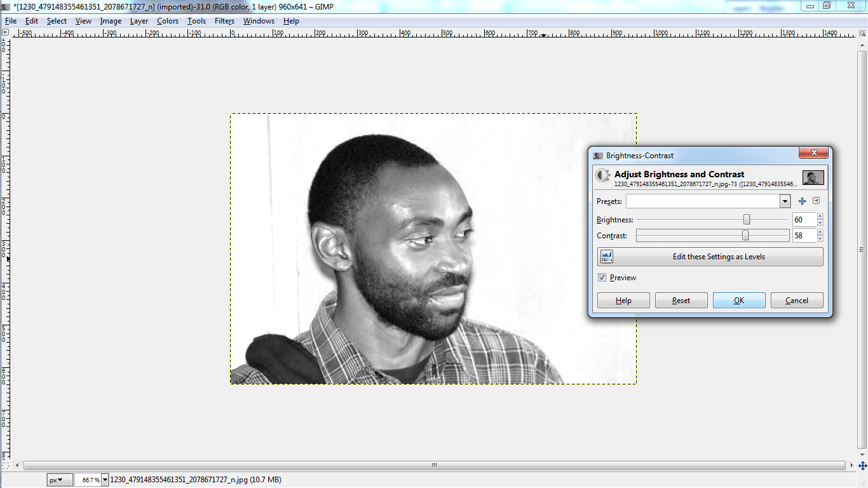Image resolution: width=868 pixels, height=488 pixels.
Task: Open the Help menu in menu bar
Action: [291, 21]
